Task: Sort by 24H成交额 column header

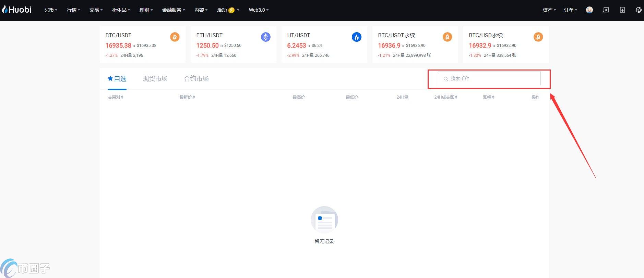Action: click(445, 97)
